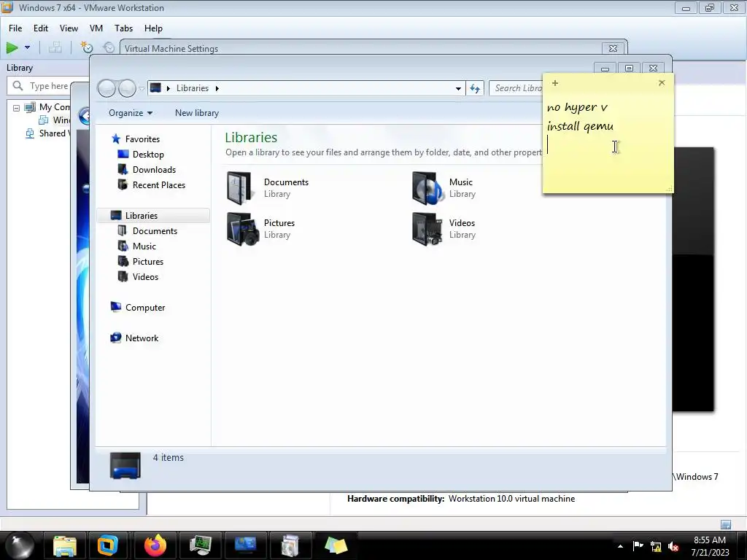The width and height of the screenshot is (747, 560).
Task: Select the Pictures library icon
Action: [x=242, y=229]
